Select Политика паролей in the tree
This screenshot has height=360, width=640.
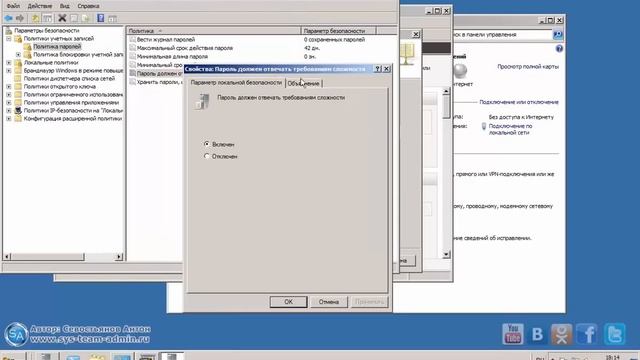pyautogui.click(x=57, y=47)
